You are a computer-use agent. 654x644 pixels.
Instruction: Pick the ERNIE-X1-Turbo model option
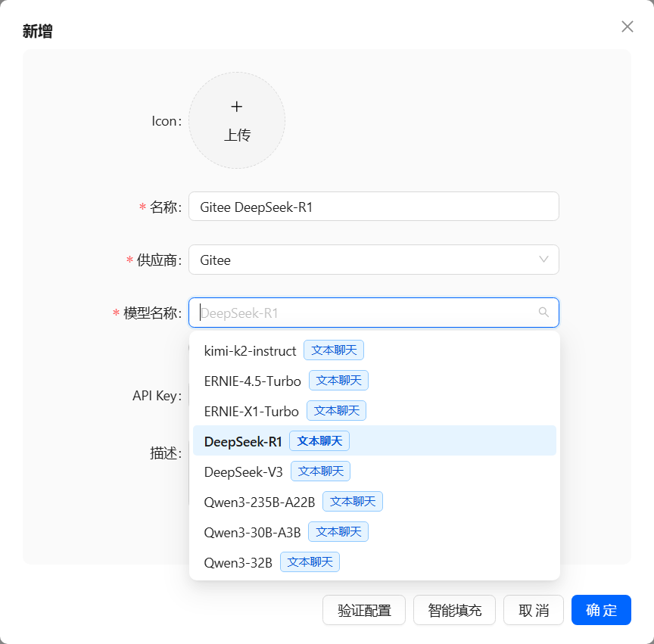coord(251,411)
